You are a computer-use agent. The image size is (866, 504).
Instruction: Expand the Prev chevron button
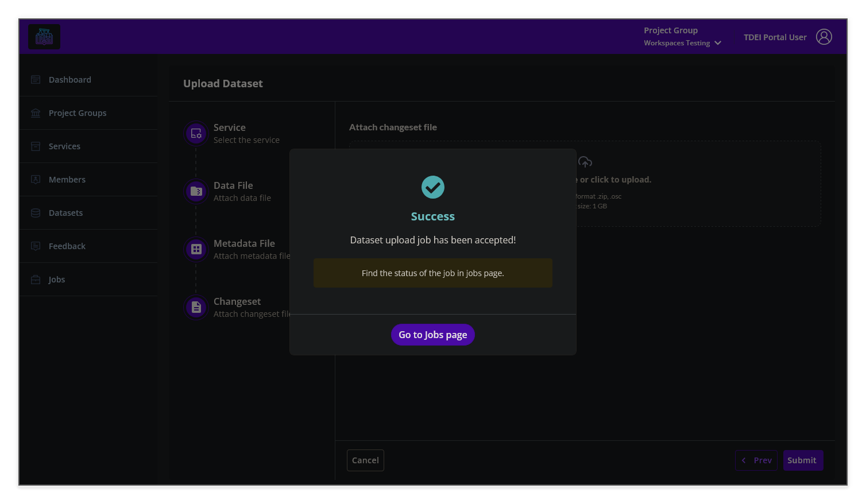click(x=744, y=460)
